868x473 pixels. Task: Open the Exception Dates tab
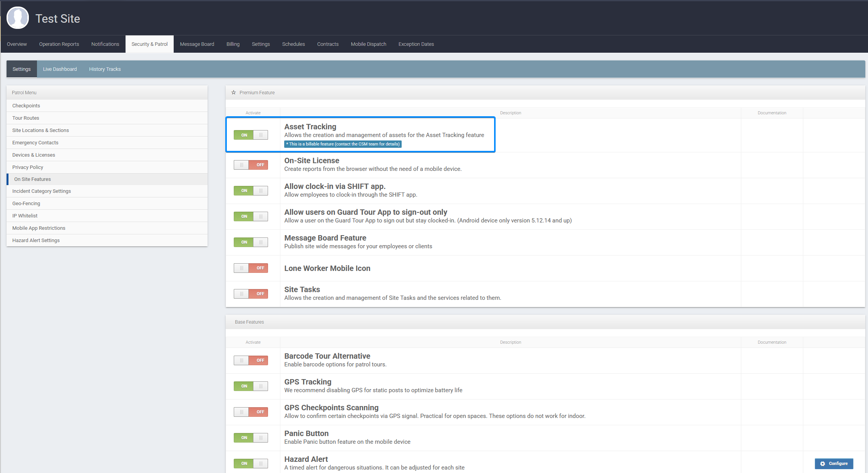[416, 44]
